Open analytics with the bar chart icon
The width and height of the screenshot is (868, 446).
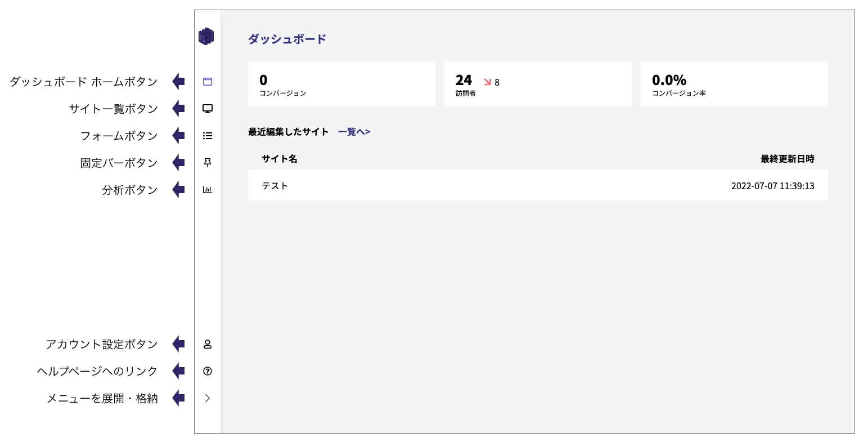pos(207,190)
